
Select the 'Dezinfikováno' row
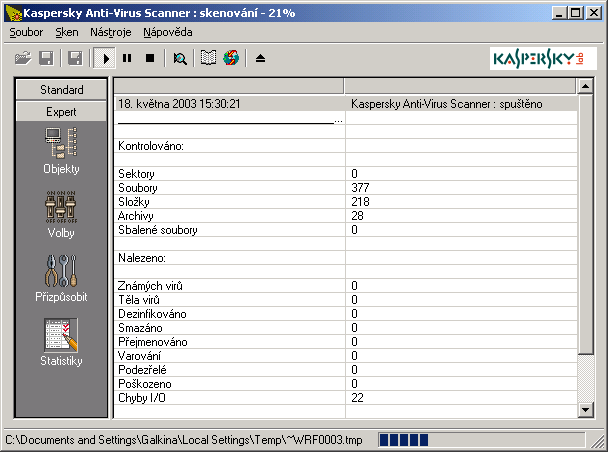tap(345, 314)
